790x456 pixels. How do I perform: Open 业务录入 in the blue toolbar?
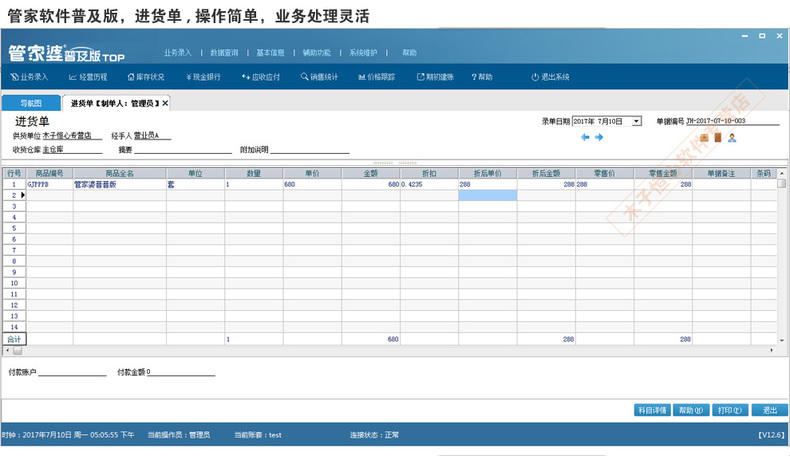click(x=29, y=77)
